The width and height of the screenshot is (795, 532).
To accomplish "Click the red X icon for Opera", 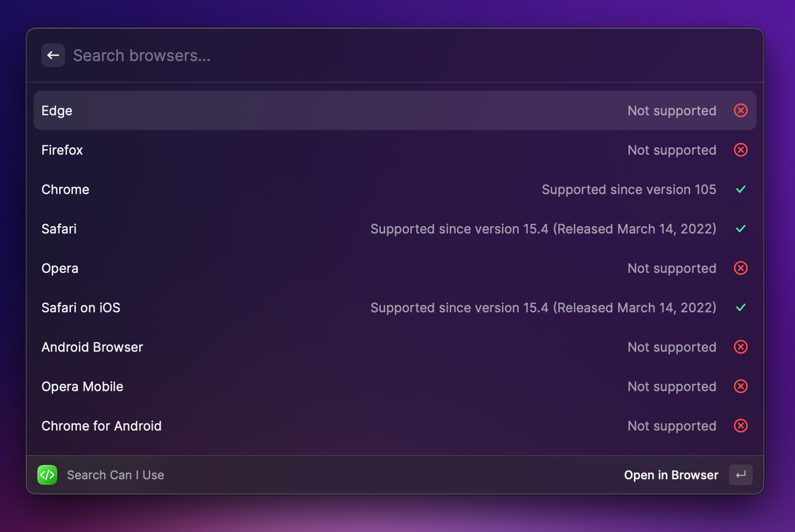I will click(740, 268).
